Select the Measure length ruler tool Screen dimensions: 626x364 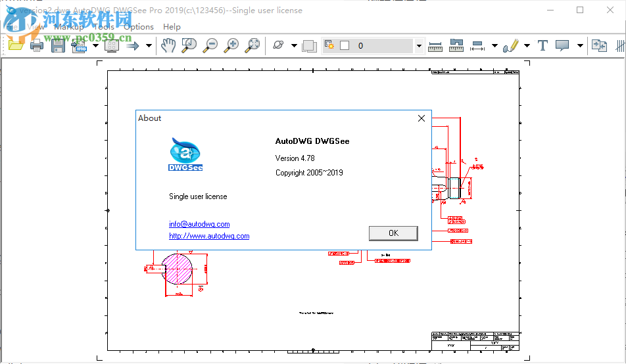435,46
